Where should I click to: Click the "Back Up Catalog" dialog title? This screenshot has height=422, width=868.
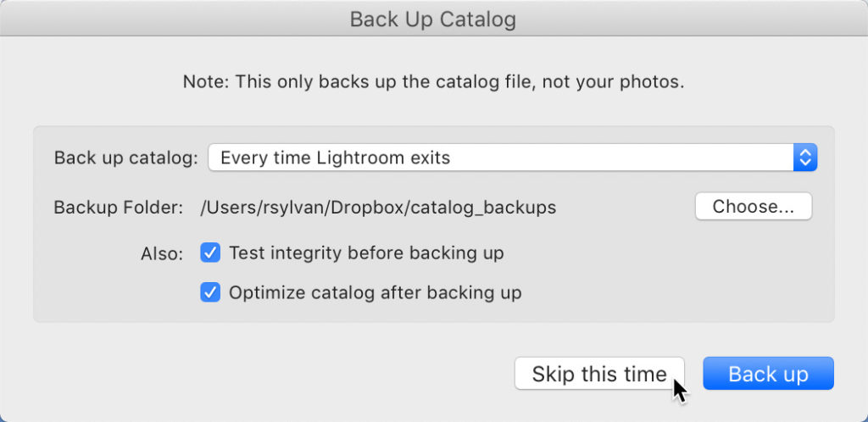[x=433, y=19]
